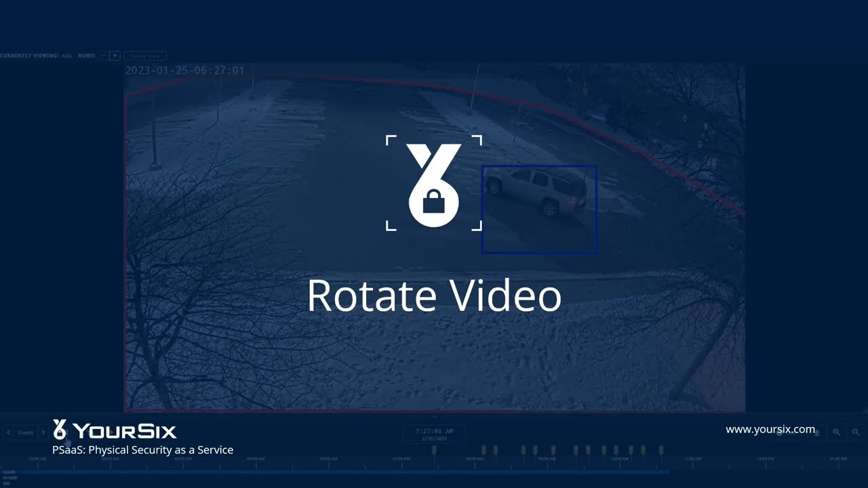
Task: Click the 7:27:01 AM time display box
Action: pyautogui.click(x=434, y=434)
